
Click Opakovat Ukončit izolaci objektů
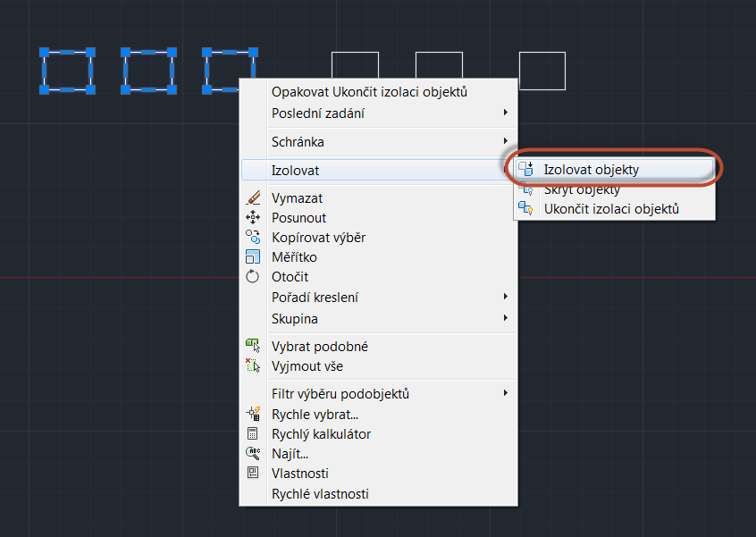point(369,92)
